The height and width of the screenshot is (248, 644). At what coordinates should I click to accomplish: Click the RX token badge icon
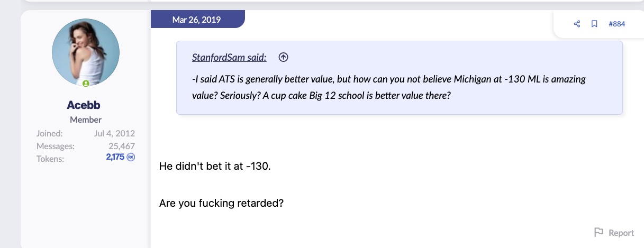[x=131, y=158]
